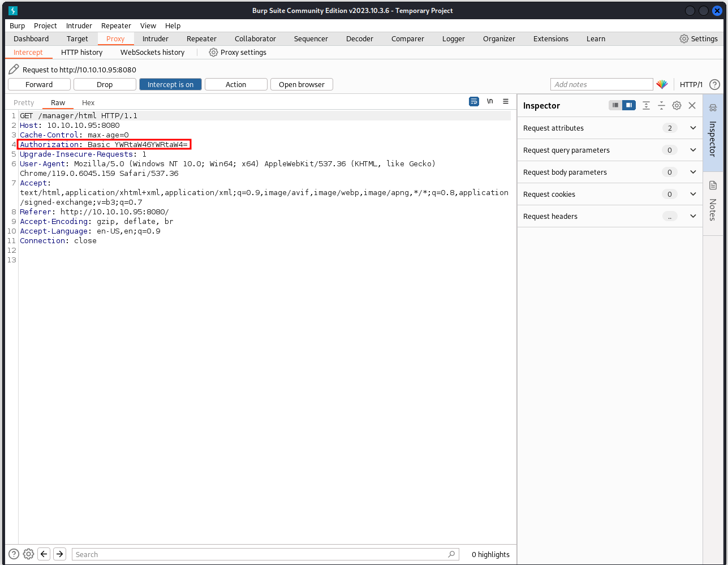Click the Authorization header line in request
The image size is (728, 565).
104,144
